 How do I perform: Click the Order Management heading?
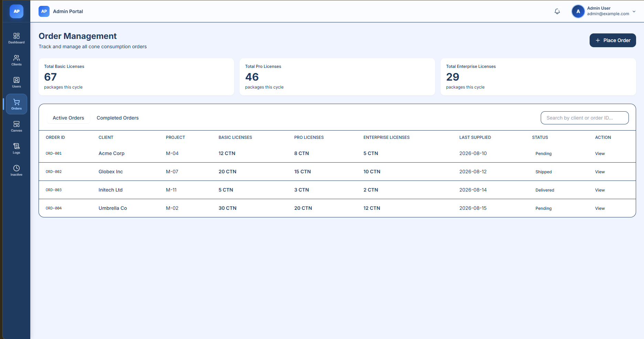77,36
